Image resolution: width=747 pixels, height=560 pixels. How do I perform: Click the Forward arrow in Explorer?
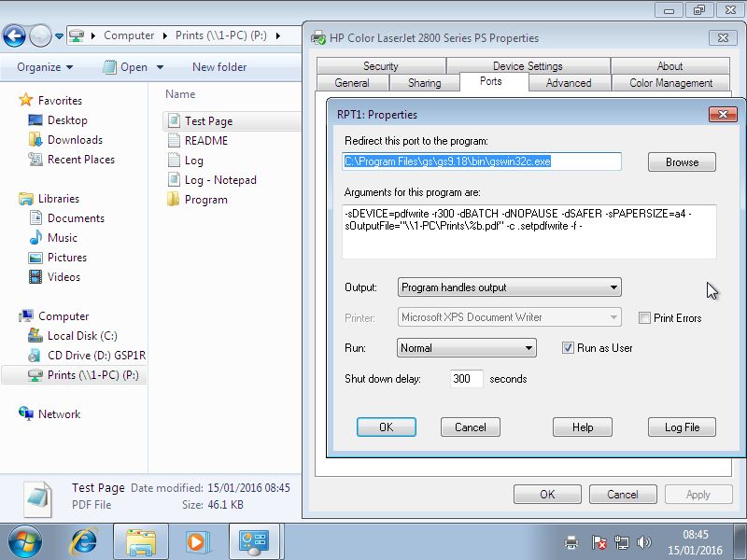tap(40, 35)
